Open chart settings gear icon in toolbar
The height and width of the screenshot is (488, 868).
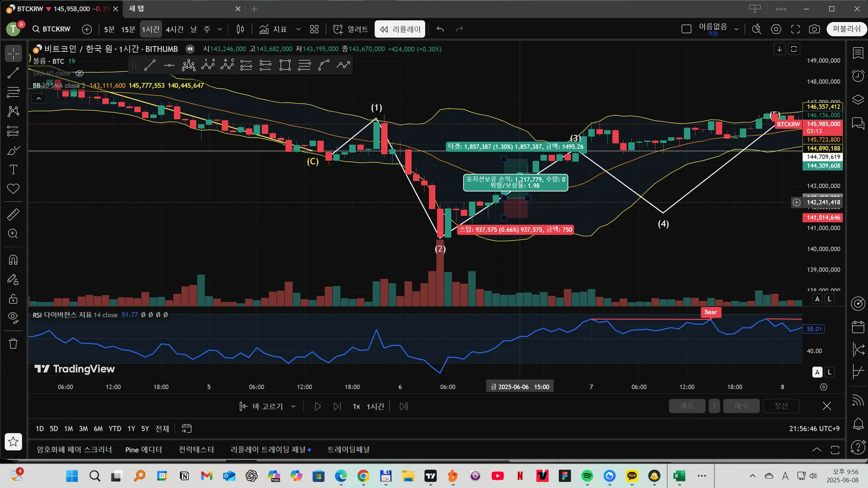[x=776, y=29]
